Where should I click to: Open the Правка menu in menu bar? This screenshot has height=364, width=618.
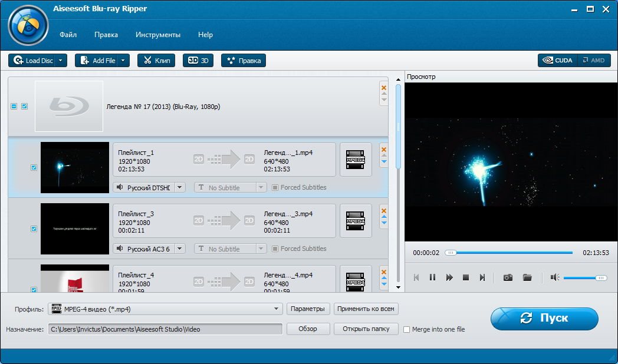click(x=106, y=35)
